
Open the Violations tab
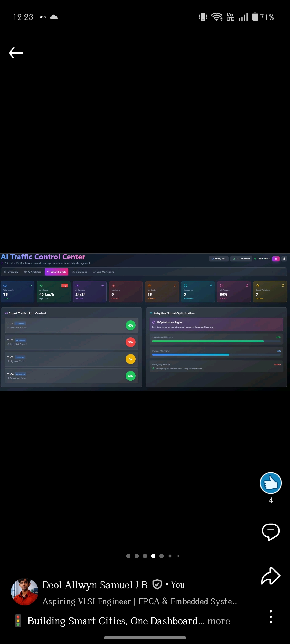coord(79,272)
